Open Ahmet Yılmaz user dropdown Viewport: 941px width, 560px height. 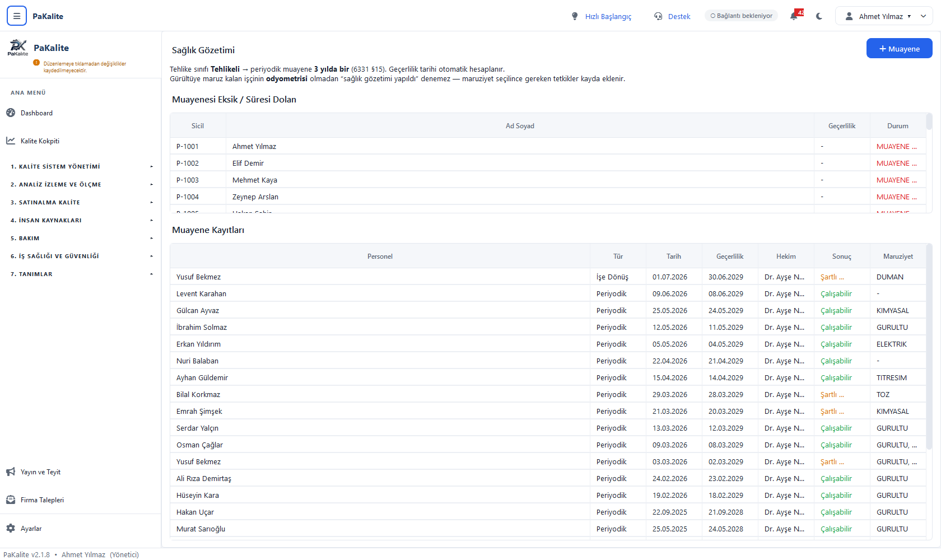(x=884, y=16)
